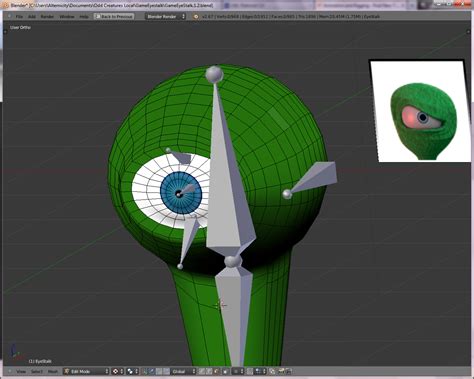The height and width of the screenshot is (379, 474).
Task: Click the User Ortho view label
Action: point(20,27)
